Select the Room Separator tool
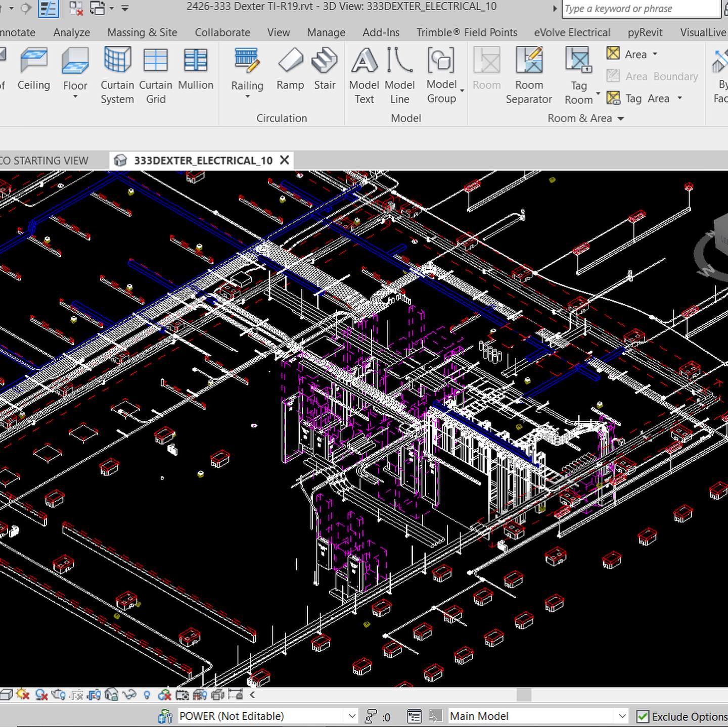 pos(529,76)
